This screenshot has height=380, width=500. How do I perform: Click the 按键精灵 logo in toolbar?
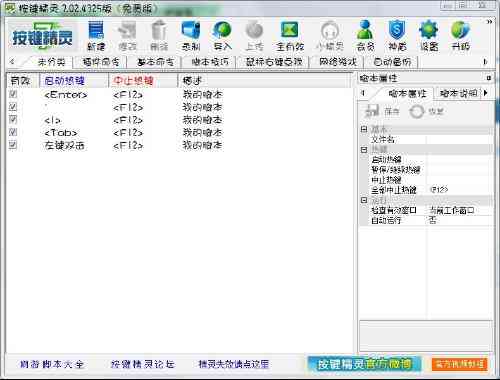click(42, 36)
